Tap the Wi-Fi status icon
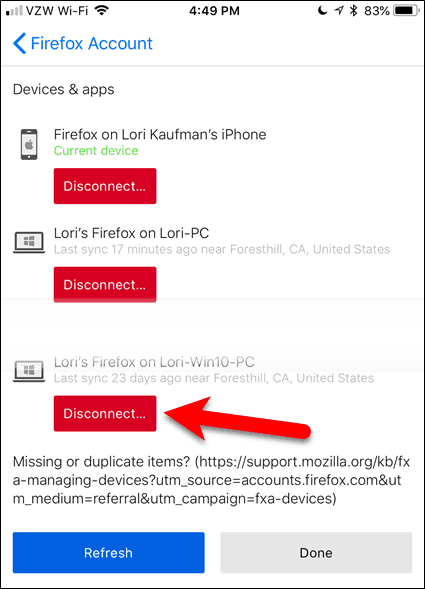This screenshot has height=589, width=425. click(x=101, y=10)
